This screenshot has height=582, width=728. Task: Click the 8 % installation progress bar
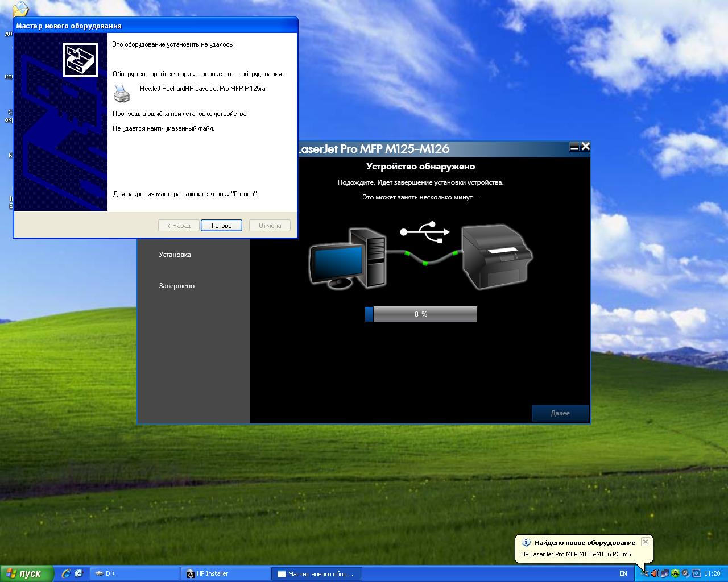(x=421, y=314)
